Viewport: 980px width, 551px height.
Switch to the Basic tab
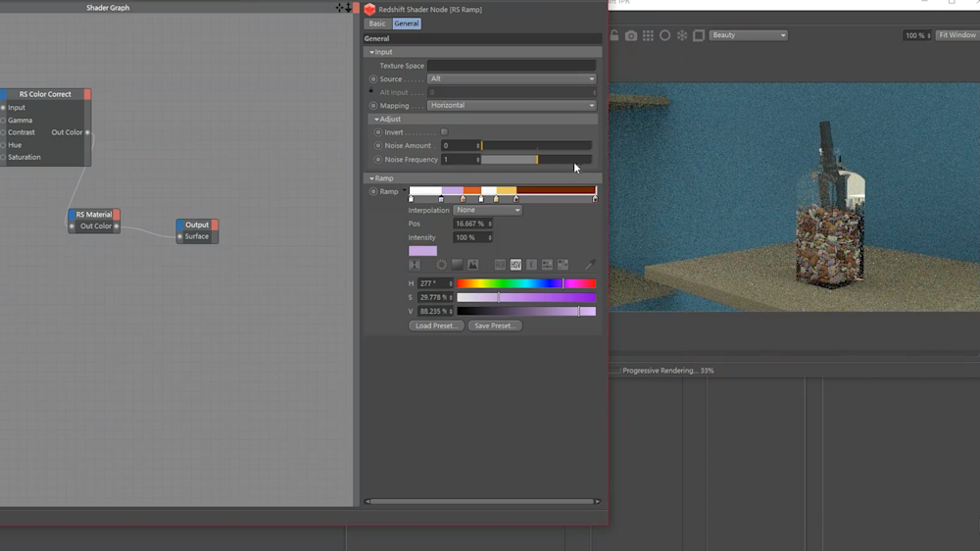click(377, 24)
